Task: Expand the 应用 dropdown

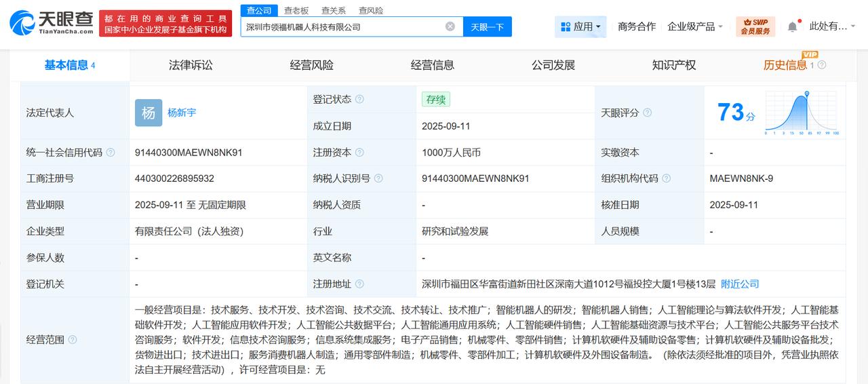Action: coord(580,26)
